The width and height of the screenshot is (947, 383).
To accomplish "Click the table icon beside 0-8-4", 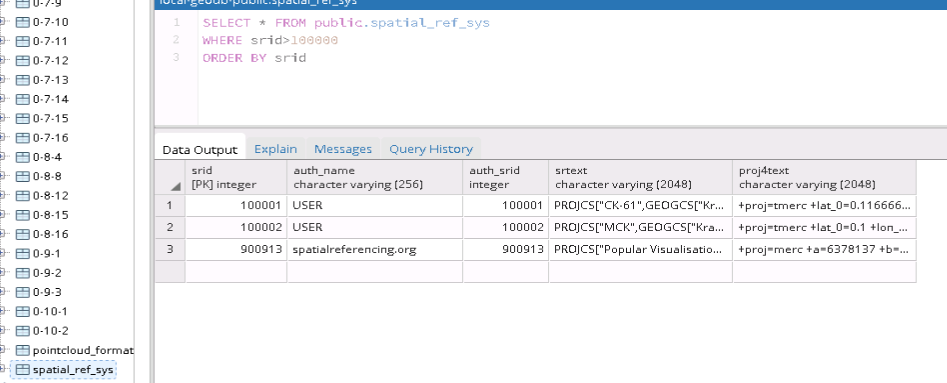I will pyautogui.click(x=22, y=157).
